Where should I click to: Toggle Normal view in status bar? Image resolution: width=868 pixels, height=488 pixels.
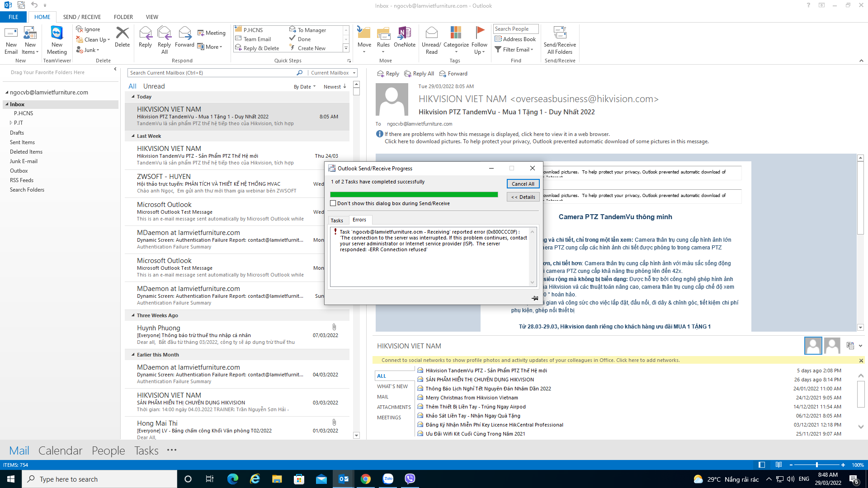762,465
